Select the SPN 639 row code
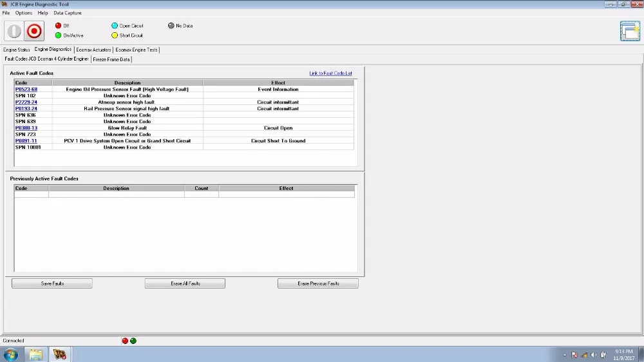644x362 pixels. [x=26, y=121]
